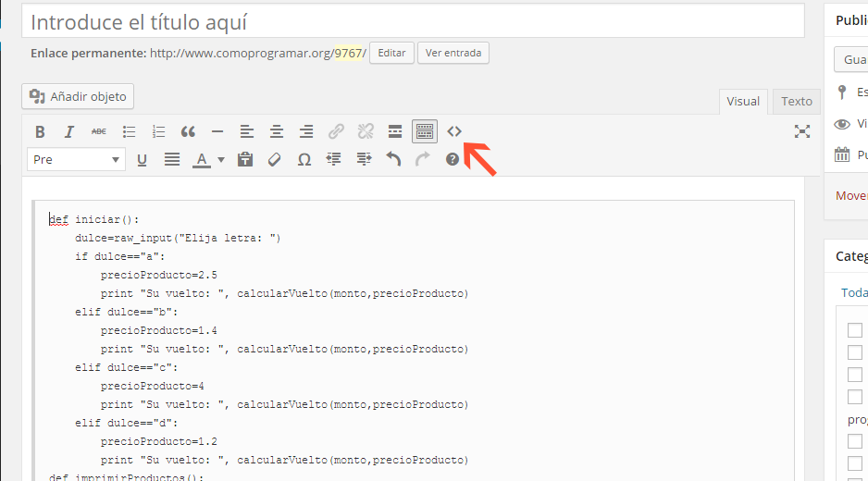
Task: Open the Pre format dropdown
Action: click(77, 160)
